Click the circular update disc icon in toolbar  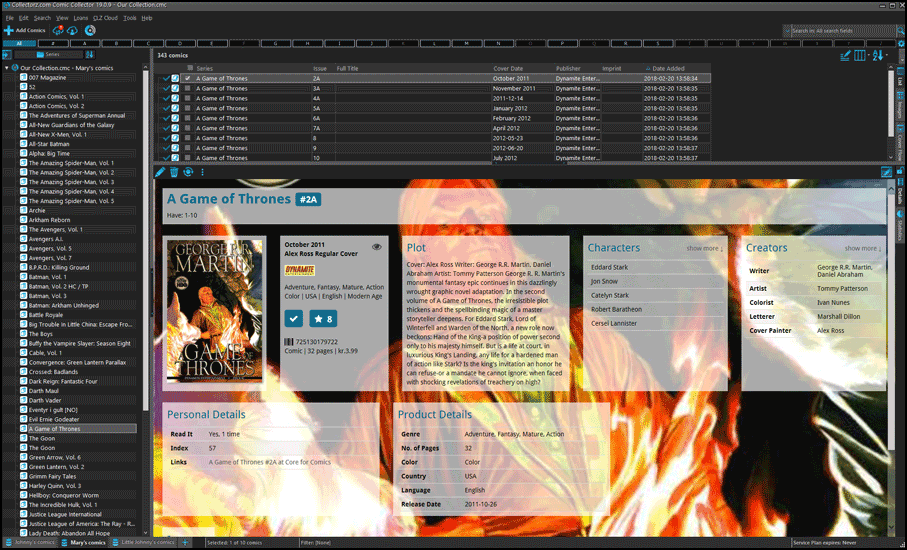90,30
